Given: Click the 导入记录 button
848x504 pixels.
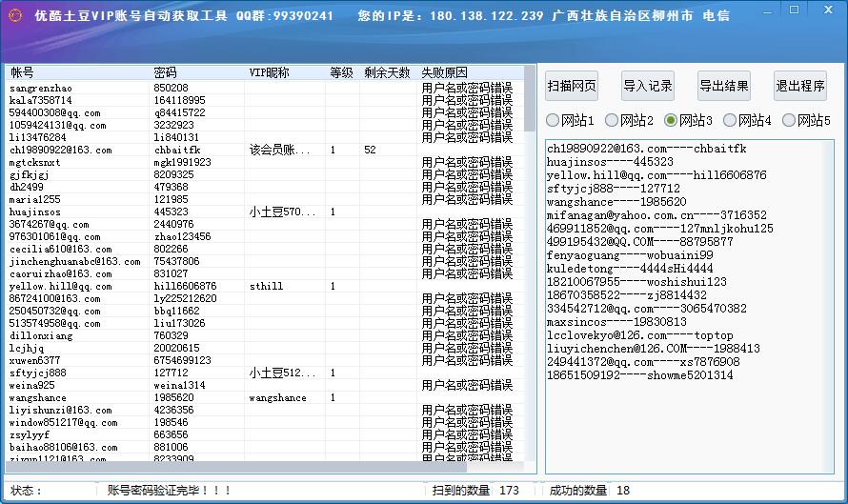Looking at the screenshot, I should (x=648, y=86).
